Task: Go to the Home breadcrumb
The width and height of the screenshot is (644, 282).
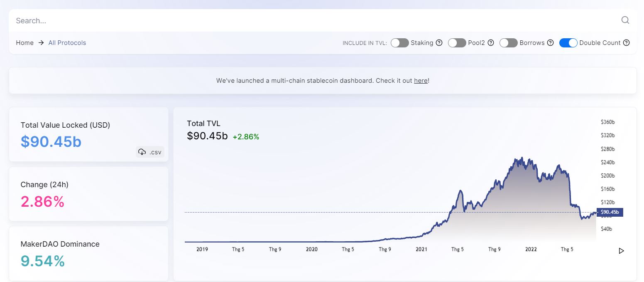Action: point(25,43)
